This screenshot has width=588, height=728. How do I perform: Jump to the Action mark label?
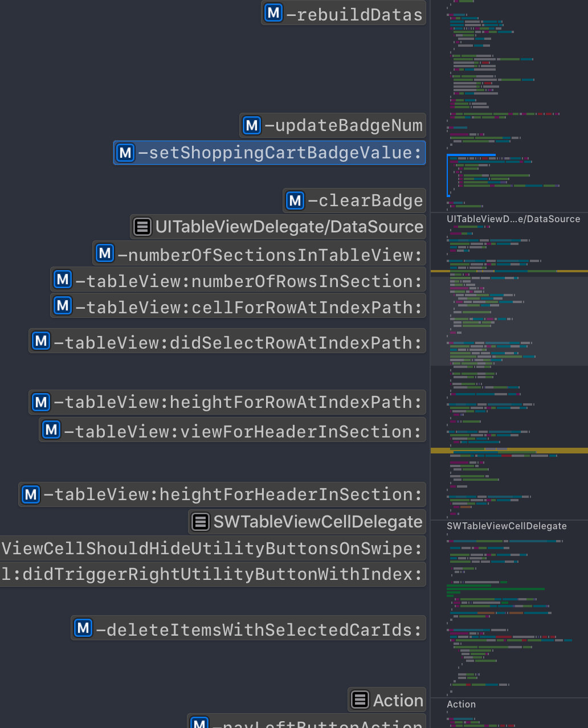[387, 700]
